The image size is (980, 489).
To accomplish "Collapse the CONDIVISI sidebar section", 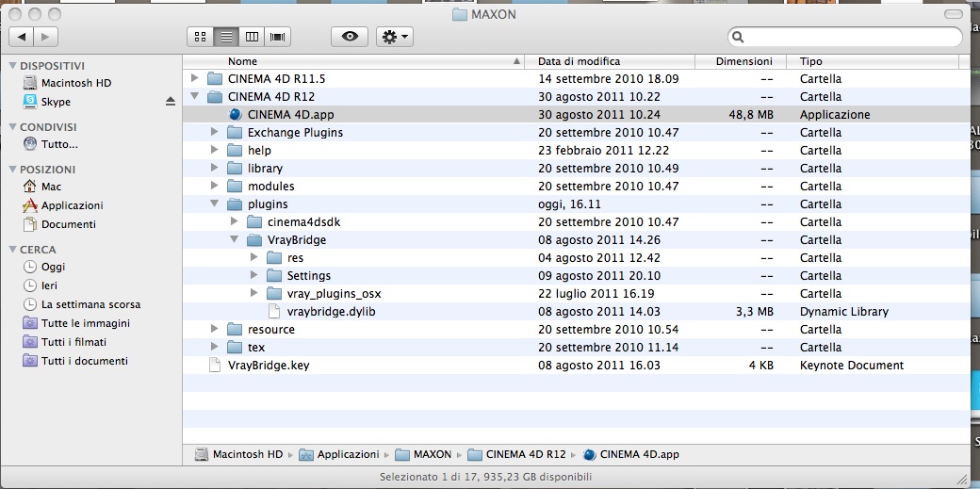I will [x=13, y=127].
